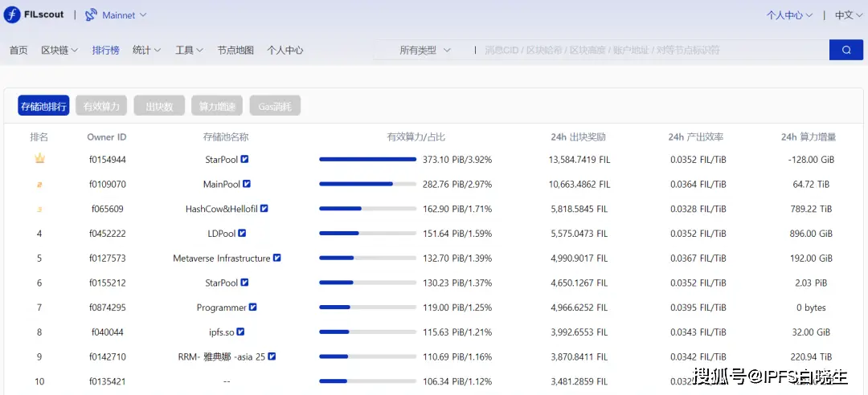Open the MainPool pool name
The width and height of the screenshot is (868, 395).
pyautogui.click(x=222, y=184)
